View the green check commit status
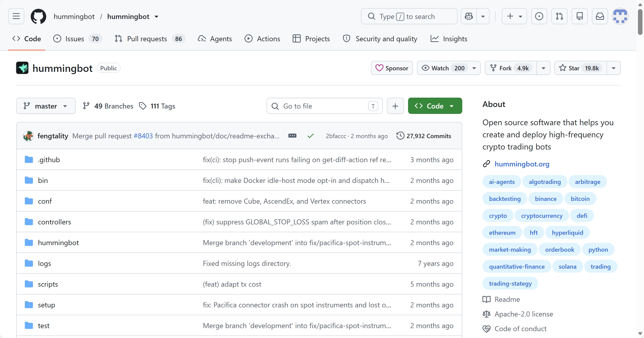Image resolution: width=644 pixels, height=338 pixels. (x=311, y=136)
